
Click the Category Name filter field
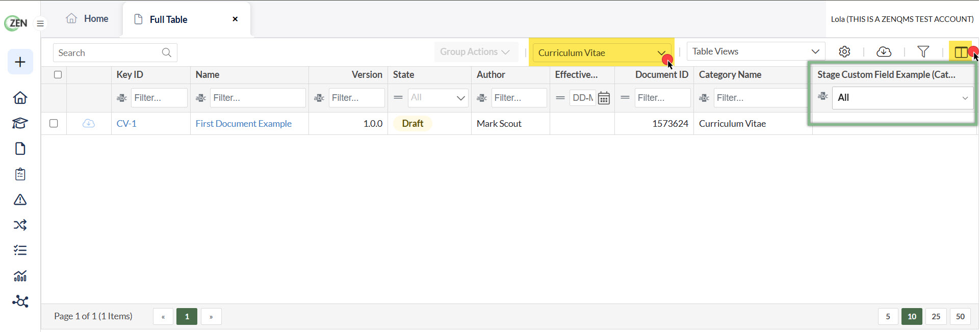pyautogui.click(x=760, y=98)
